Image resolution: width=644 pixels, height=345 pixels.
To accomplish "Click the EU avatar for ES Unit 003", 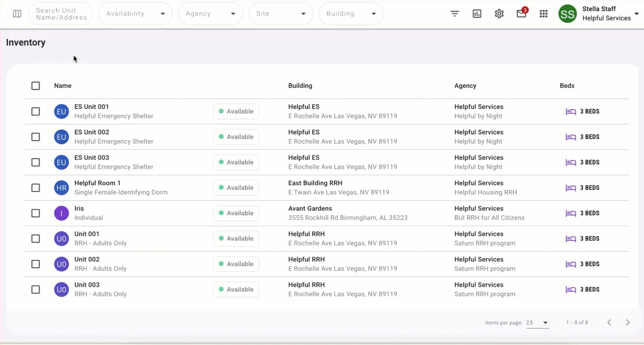I will (62, 162).
